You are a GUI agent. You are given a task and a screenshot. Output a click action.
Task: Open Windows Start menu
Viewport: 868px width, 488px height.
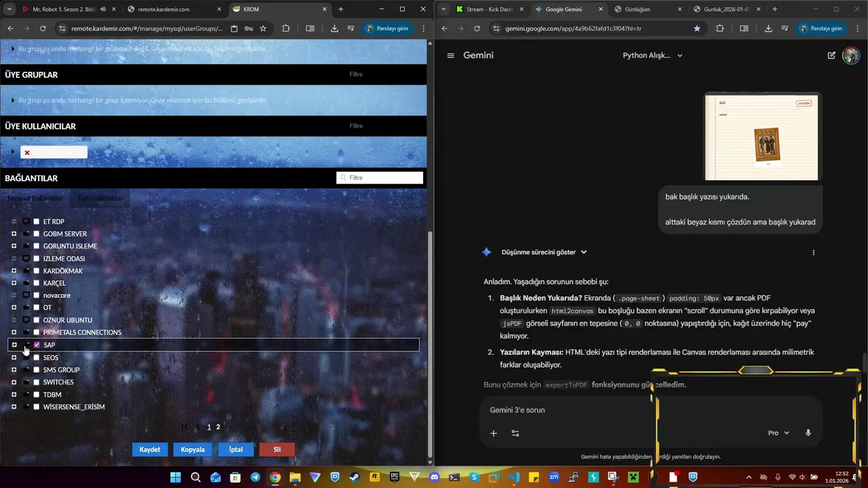point(175,477)
